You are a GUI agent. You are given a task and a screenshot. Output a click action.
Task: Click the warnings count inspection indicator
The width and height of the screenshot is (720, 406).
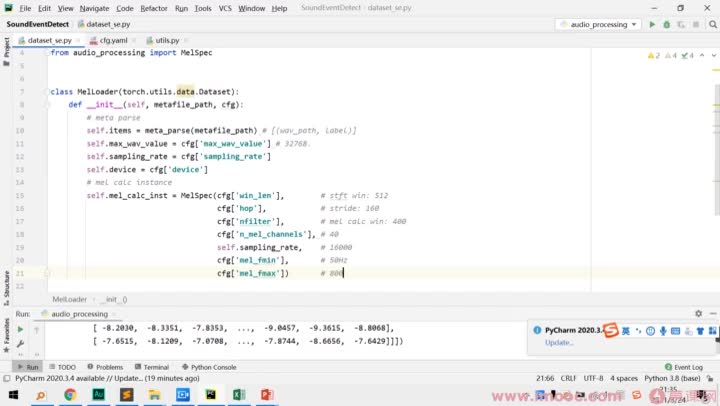click(653, 56)
